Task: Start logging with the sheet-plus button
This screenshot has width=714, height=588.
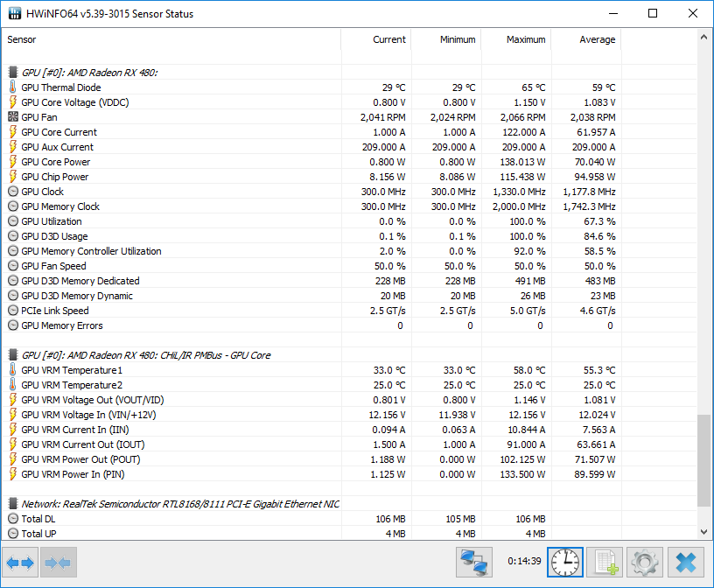Action: pos(605,563)
